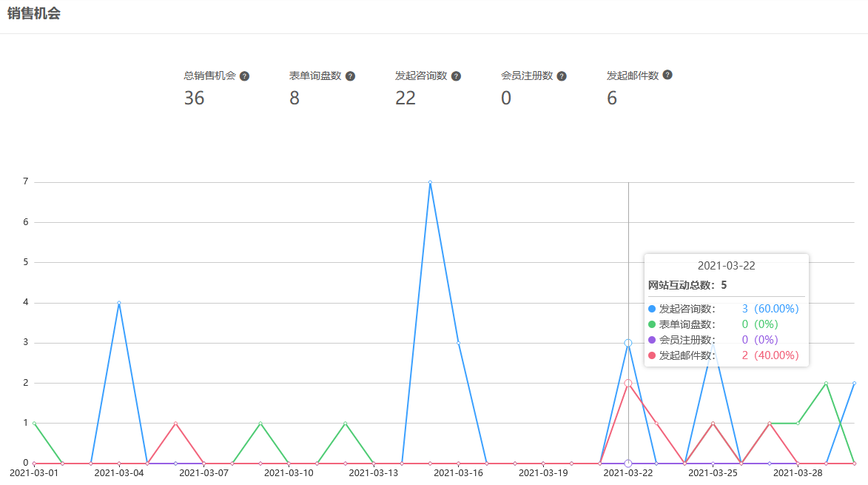Click the blue data point at 2021-03-04
This screenshot has height=485, width=868.
(119, 303)
